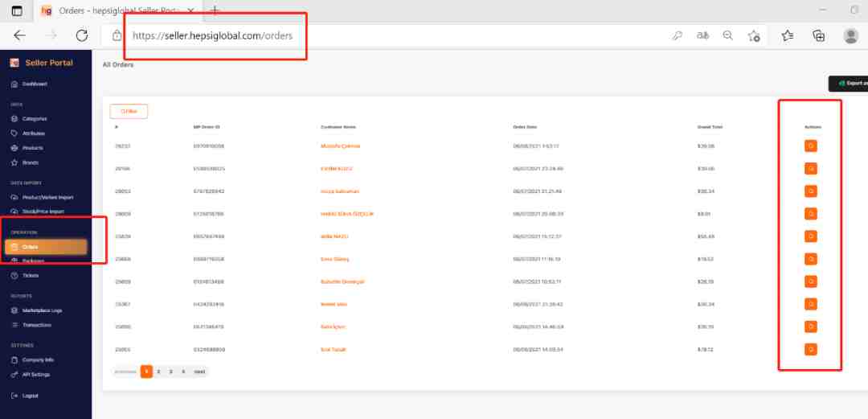Navigate to Products
The image size is (868, 419).
[27, 148]
